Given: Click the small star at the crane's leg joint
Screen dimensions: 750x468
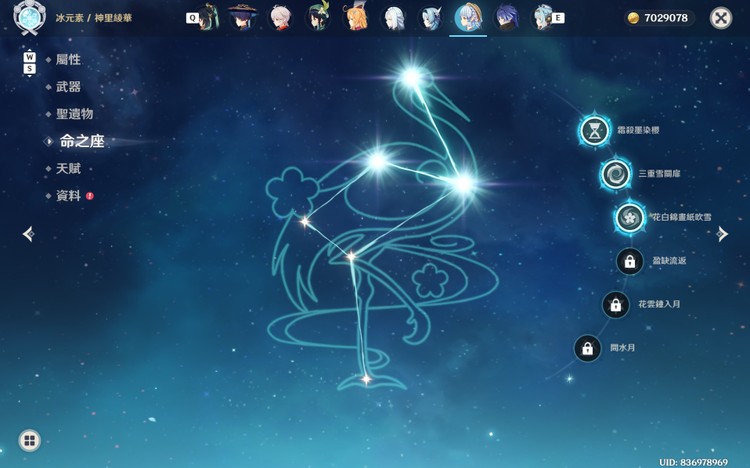Looking at the screenshot, I should [351, 257].
